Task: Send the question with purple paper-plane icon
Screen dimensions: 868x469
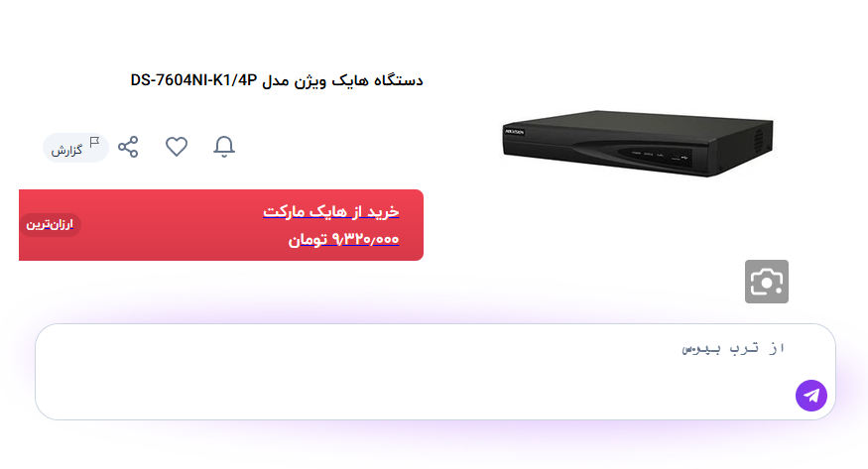Action: click(811, 396)
